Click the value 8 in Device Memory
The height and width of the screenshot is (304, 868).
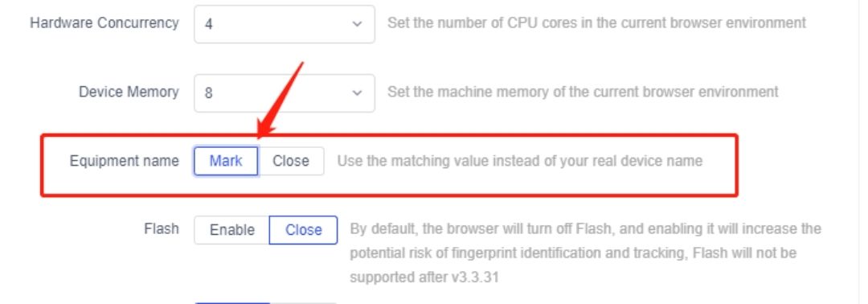click(209, 93)
